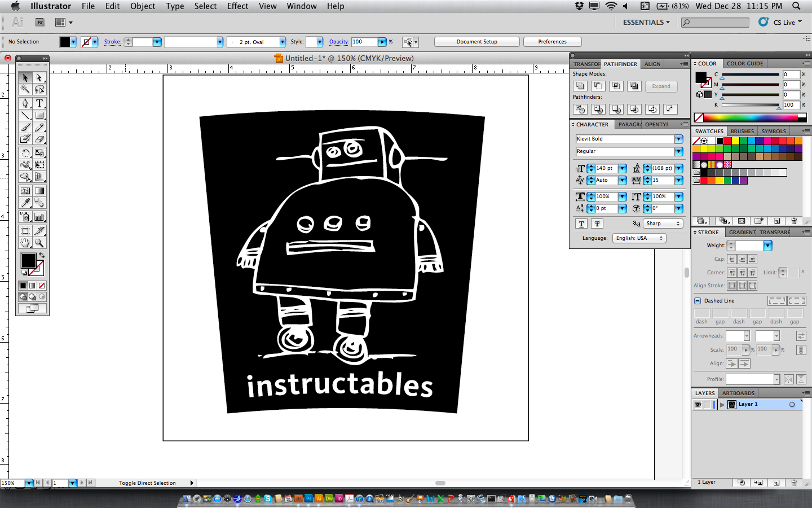Activate the Zoom magnifier tool
The width and height of the screenshot is (812, 508).
click(39, 243)
